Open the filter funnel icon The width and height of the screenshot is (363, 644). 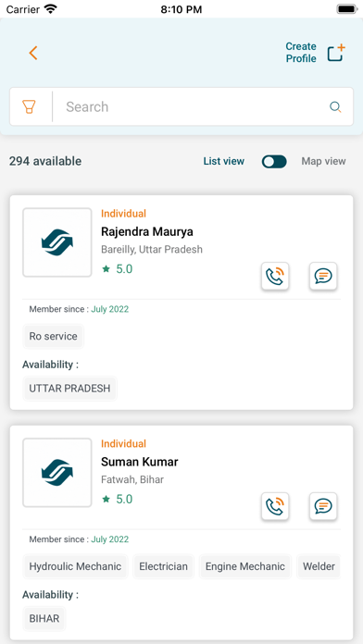(30, 106)
